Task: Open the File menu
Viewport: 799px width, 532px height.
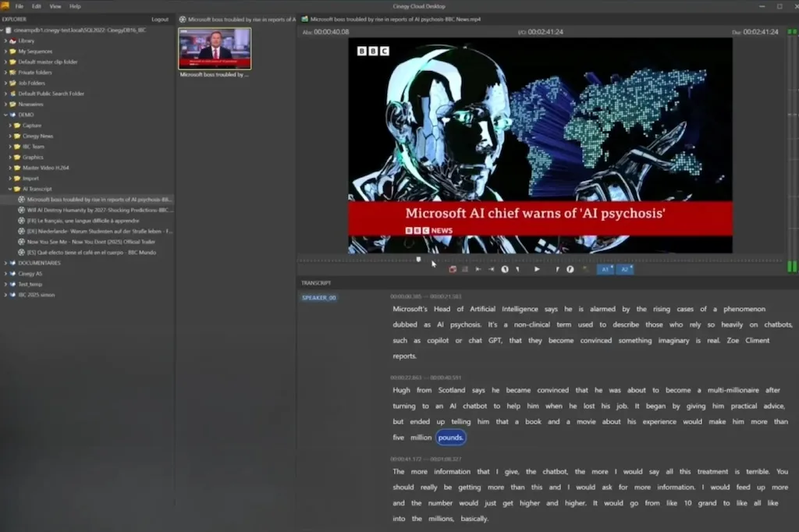Action: tap(20, 6)
